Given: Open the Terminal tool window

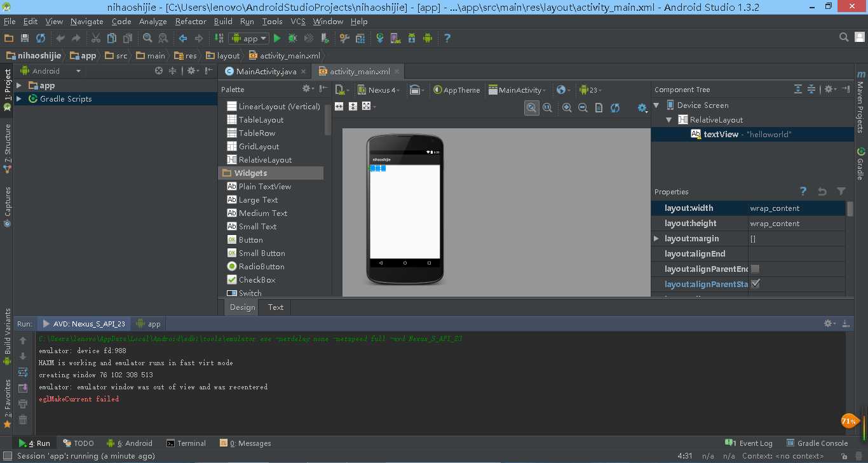Looking at the screenshot, I should click(186, 443).
